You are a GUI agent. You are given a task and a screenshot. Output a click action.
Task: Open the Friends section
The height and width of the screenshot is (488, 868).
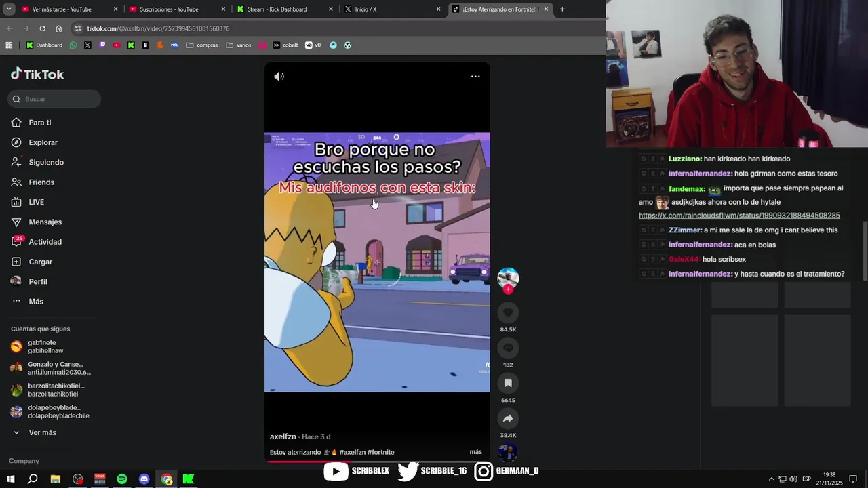(41, 182)
